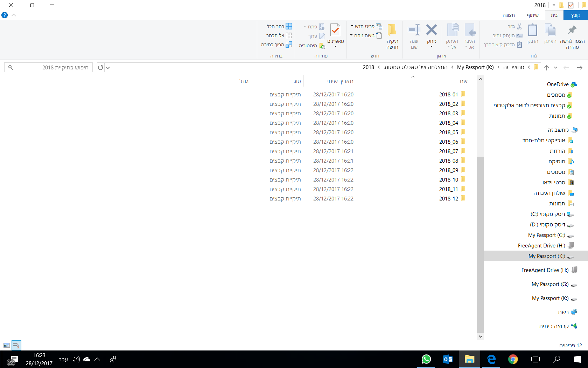The image size is (588, 368).
Task: Open the Share (שיתוף) ribbon tab
Action: pos(533,15)
